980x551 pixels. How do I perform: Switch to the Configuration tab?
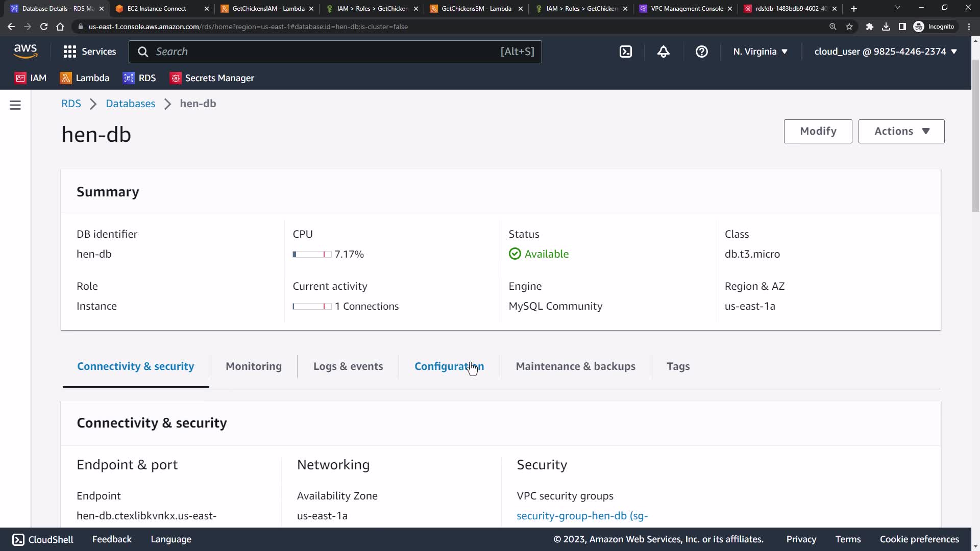point(449,366)
